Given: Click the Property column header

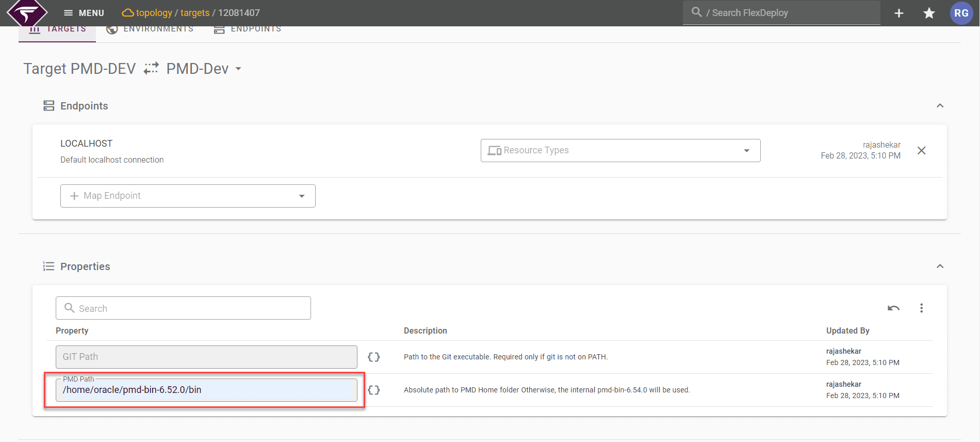Looking at the screenshot, I should 72,330.
